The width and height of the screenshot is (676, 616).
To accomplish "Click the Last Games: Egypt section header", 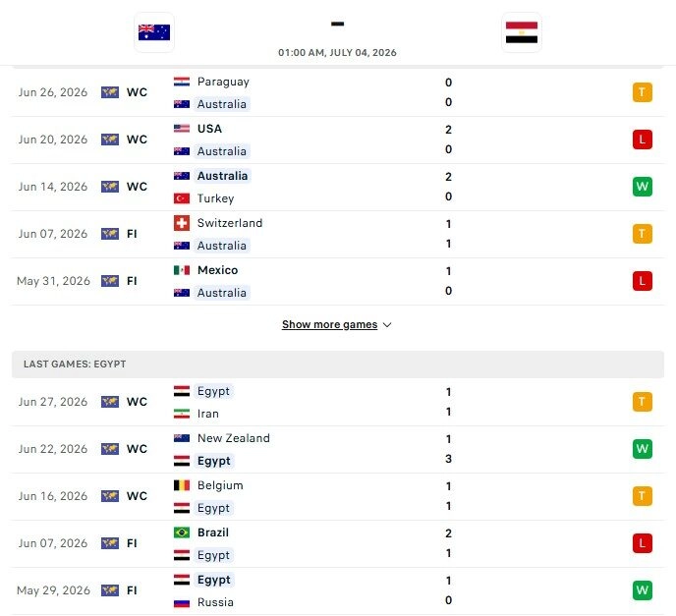I will tap(338, 364).
